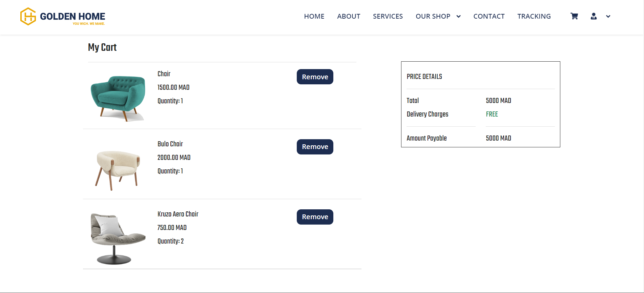Click the Golden Home brand name
The height and width of the screenshot is (293, 644).
point(72,16)
